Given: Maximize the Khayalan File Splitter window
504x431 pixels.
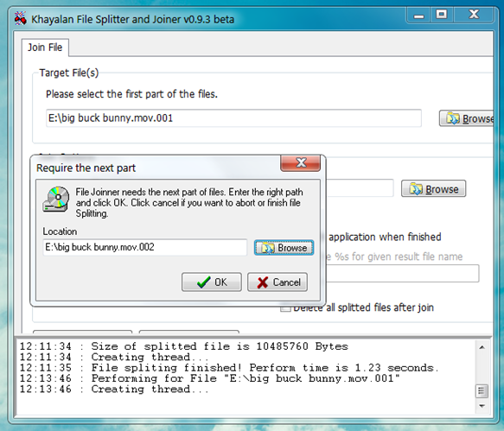Looking at the screenshot, I should (442, 15).
